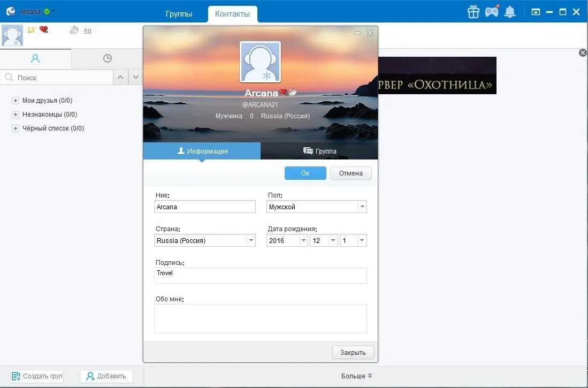This screenshot has height=388, width=588.
Task: Expand the Незнакомцы group
Action: pos(16,115)
